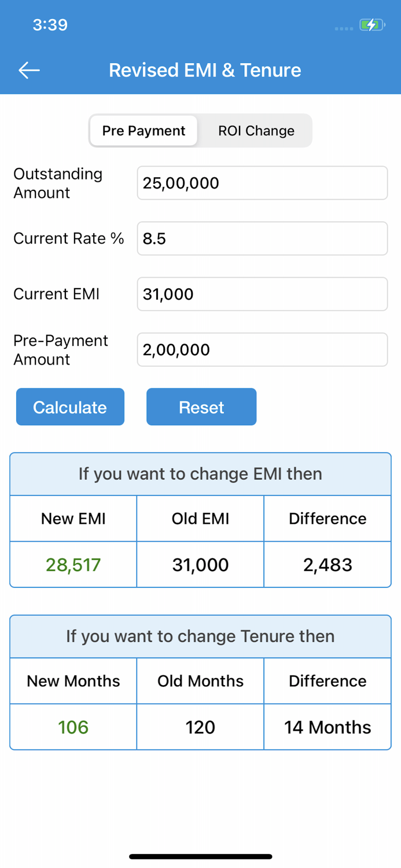Tap the clock showing 3:39
Screen dimensions: 401x868
50,25
